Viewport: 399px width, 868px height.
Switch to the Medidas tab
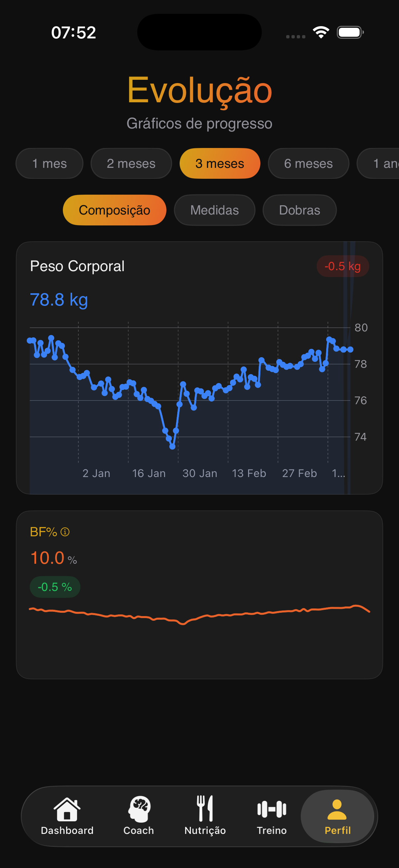[214, 210]
